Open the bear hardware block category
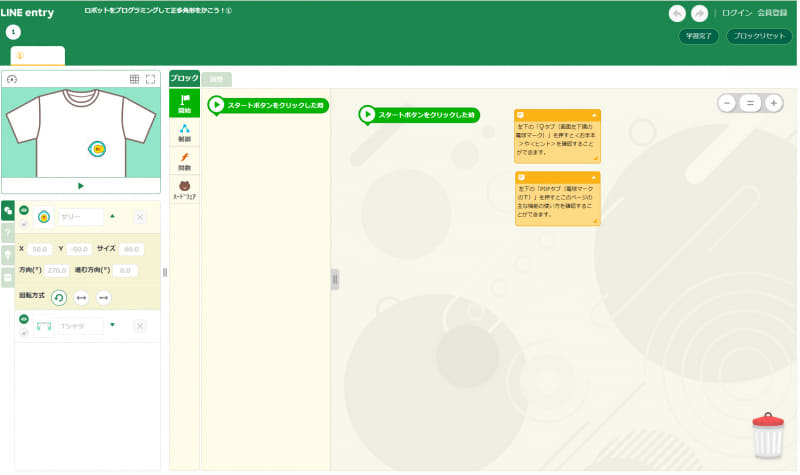Viewport: 800px width, 475px height. pos(184,190)
